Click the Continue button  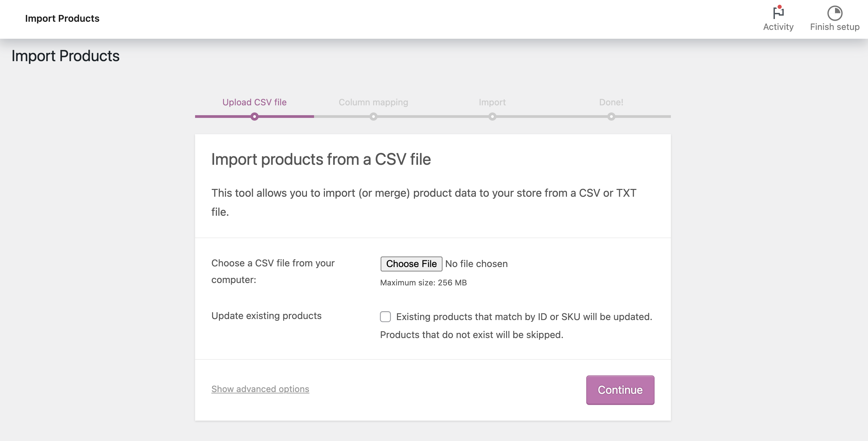pos(620,389)
